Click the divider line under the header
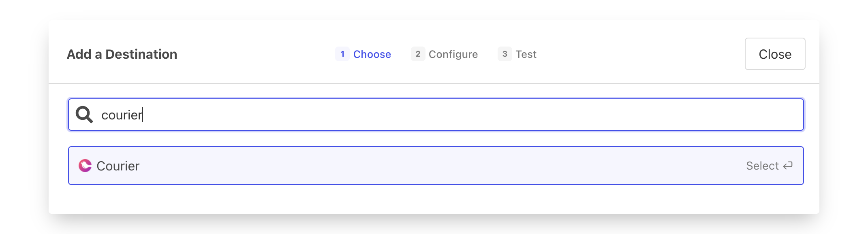The image size is (868, 234). pyautogui.click(x=434, y=83)
